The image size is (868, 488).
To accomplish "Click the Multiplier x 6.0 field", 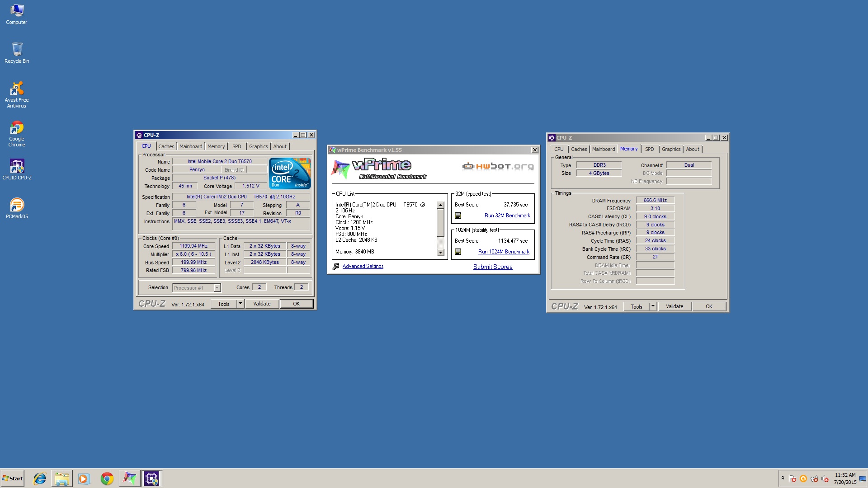I will [193, 254].
